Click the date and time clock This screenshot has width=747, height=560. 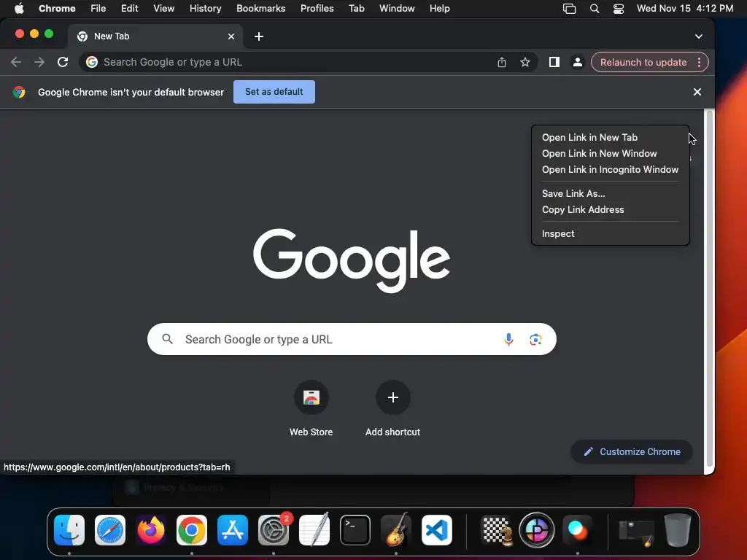coord(684,8)
